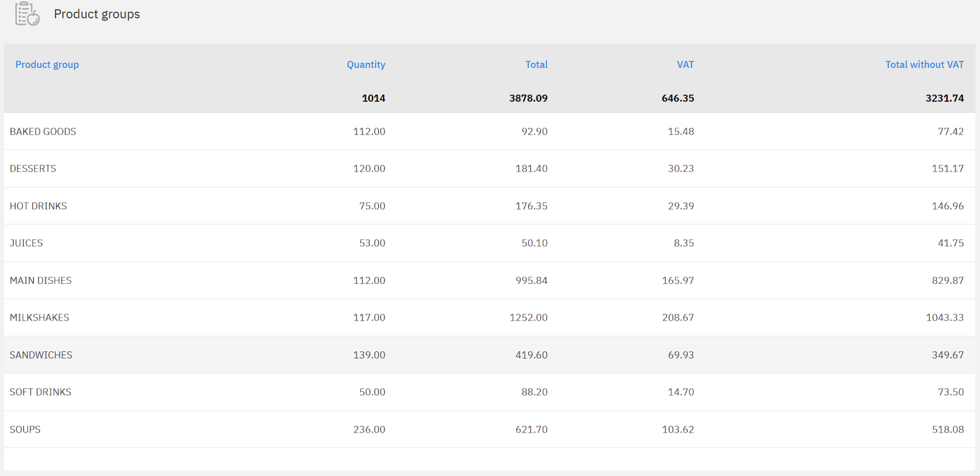This screenshot has width=980, height=476.
Task: Click the total quantity 1014
Action: [374, 98]
